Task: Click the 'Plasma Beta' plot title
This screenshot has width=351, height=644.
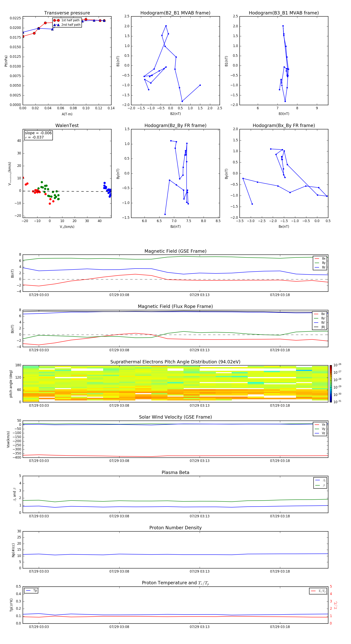Action: 175,472
